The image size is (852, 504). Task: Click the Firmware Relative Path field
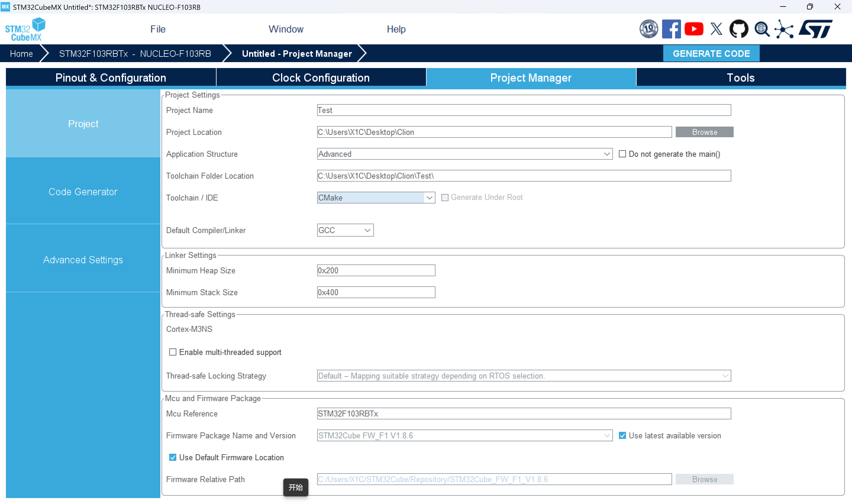tap(494, 479)
